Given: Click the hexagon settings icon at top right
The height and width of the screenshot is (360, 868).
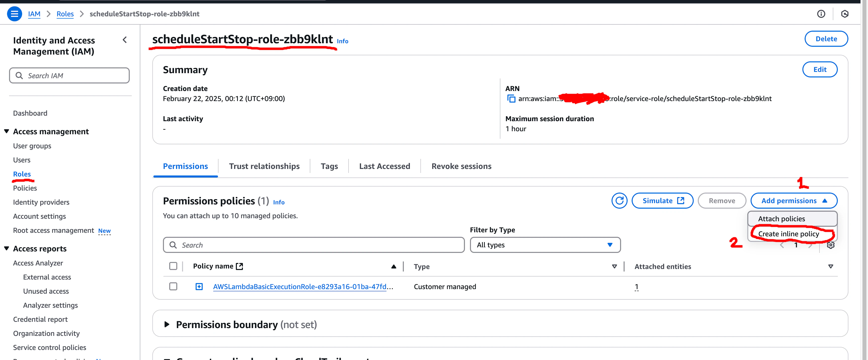Looking at the screenshot, I should pos(844,14).
